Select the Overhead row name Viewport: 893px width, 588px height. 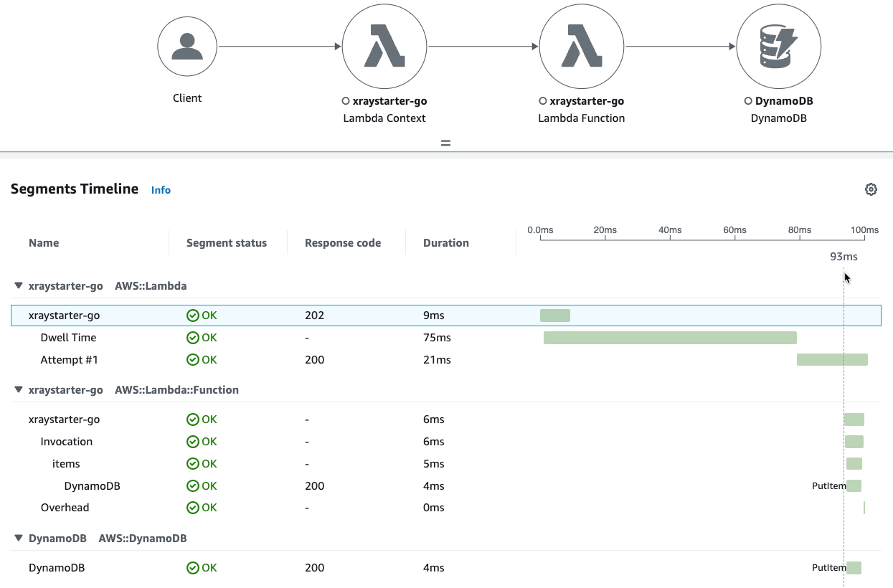pyautogui.click(x=65, y=508)
